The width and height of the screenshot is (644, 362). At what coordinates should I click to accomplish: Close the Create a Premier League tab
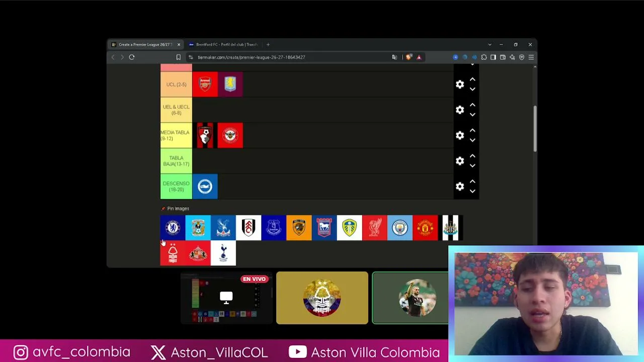pyautogui.click(x=179, y=45)
